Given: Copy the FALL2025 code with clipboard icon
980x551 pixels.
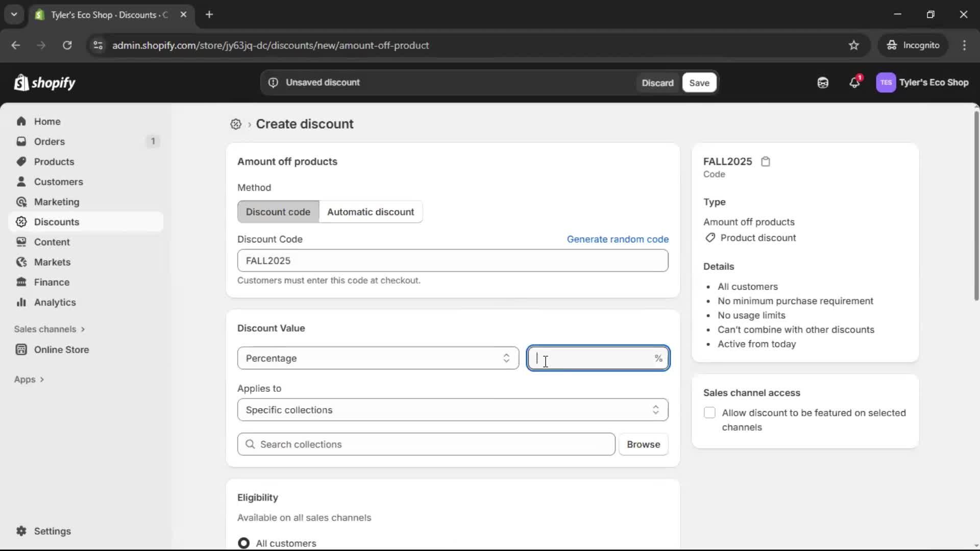Looking at the screenshot, I should 766,161.
